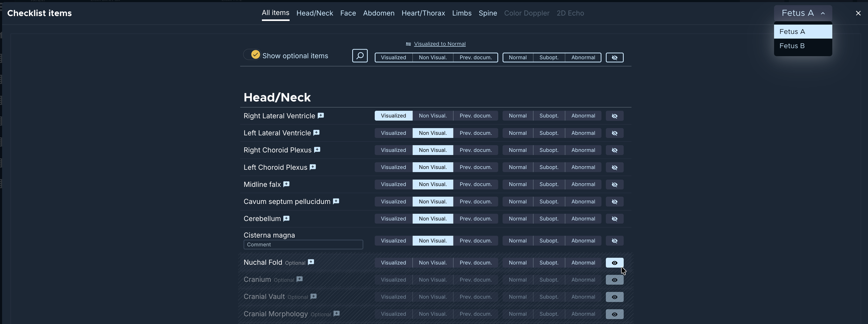Screen dimensions: 868x324
Task: Hide the Cavum septum pellucidum item
Action: tap(615, 202)
